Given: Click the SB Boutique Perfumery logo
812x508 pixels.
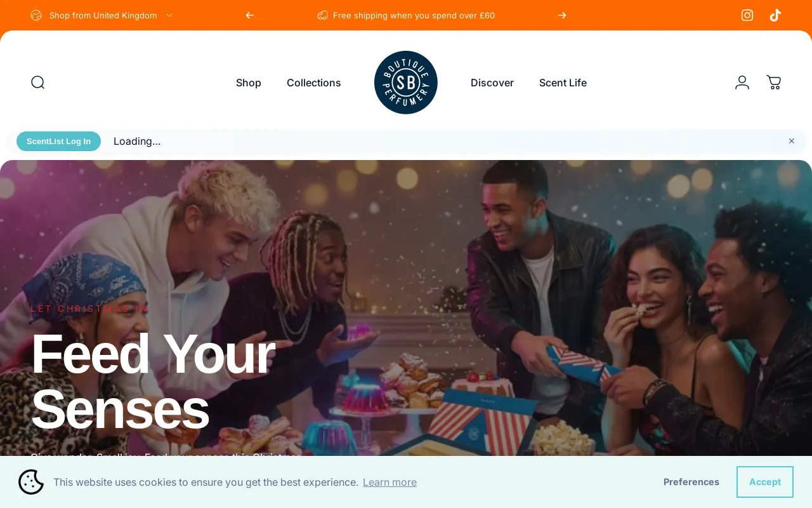Looking at the screenshot, I should [x=406, y=83].
